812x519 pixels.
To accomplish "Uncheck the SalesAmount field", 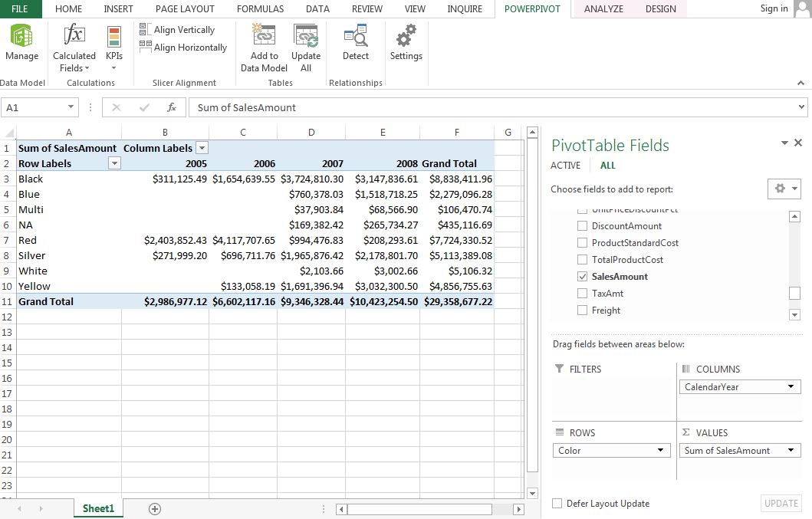I will 581,274.
